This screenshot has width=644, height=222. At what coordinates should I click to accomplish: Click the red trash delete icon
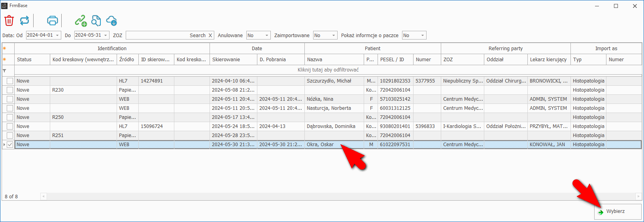(9, 21)
